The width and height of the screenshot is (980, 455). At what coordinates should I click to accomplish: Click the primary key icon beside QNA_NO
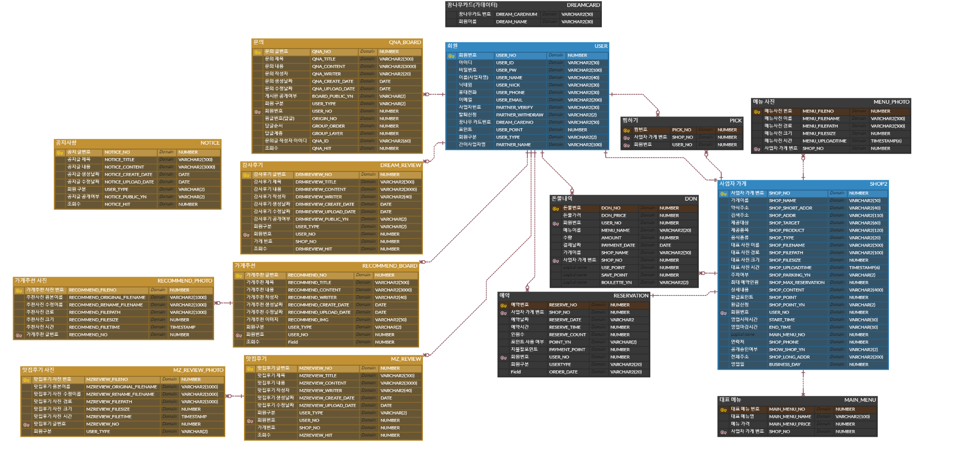pyautogui.click(x=257, y=52)
